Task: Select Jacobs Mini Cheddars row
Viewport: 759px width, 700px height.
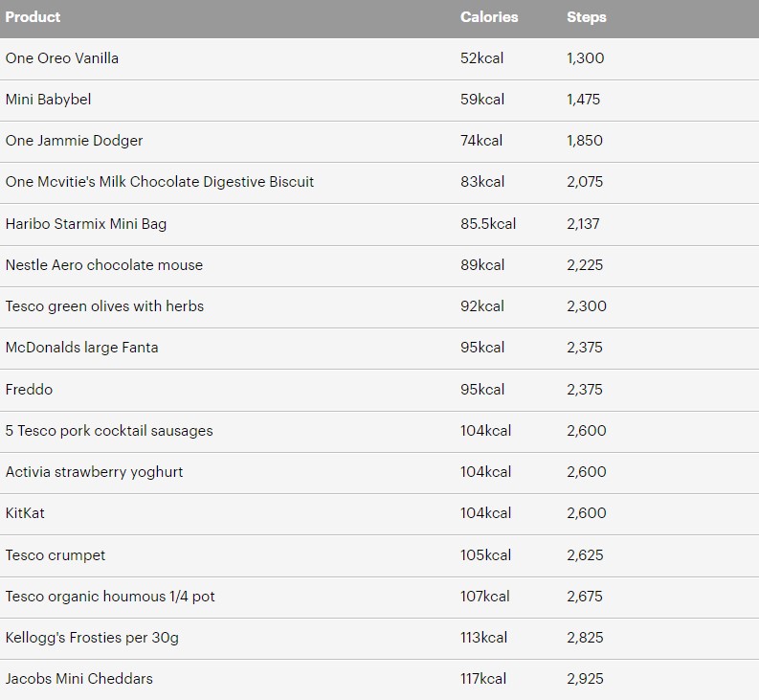Action: point(379,679)
